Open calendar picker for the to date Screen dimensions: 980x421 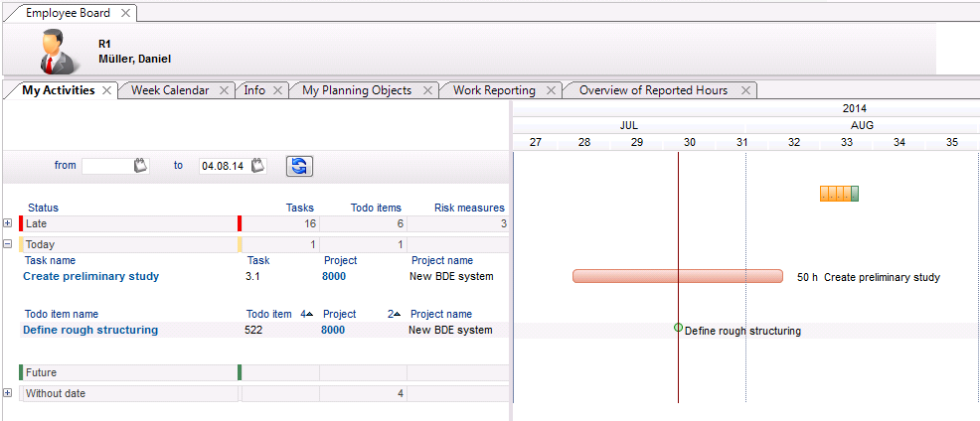[x=258, y=166]
